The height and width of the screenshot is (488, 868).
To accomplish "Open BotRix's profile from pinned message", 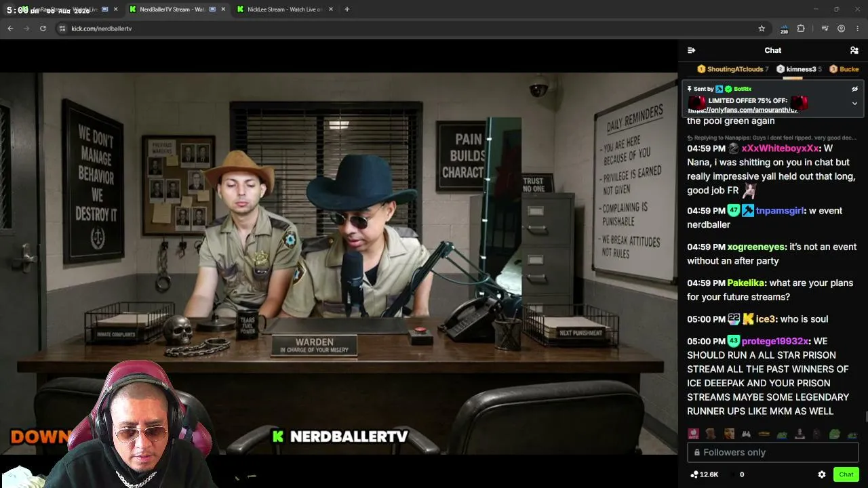I will (x=743, y=89).
